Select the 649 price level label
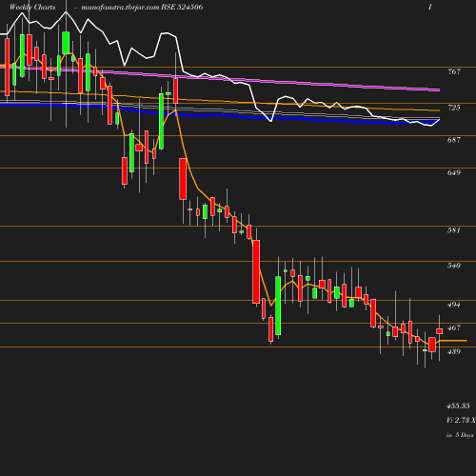This screenshot has width=476, height=476. [454, 172]
